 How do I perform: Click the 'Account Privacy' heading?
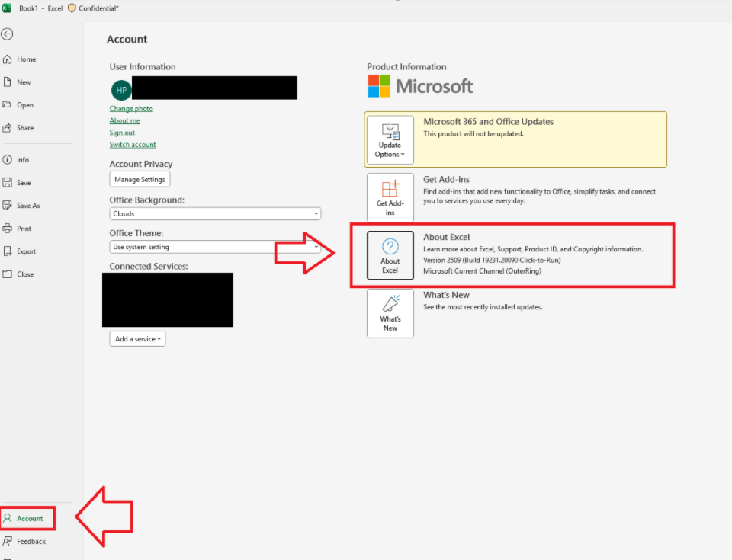pos(141,164)
